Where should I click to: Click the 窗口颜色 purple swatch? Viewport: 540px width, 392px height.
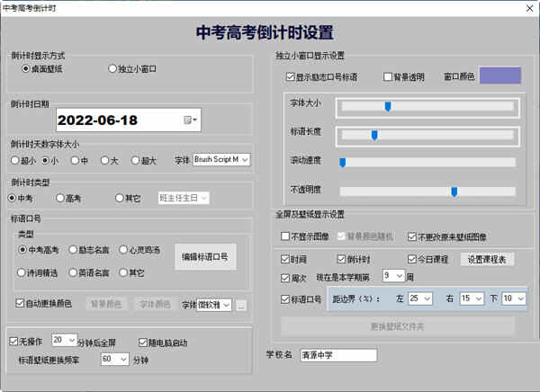coord(500,76)
